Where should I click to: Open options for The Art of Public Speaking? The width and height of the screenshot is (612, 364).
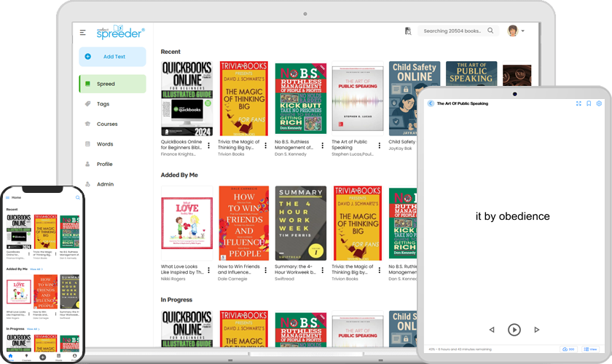[x=380, y=146]
